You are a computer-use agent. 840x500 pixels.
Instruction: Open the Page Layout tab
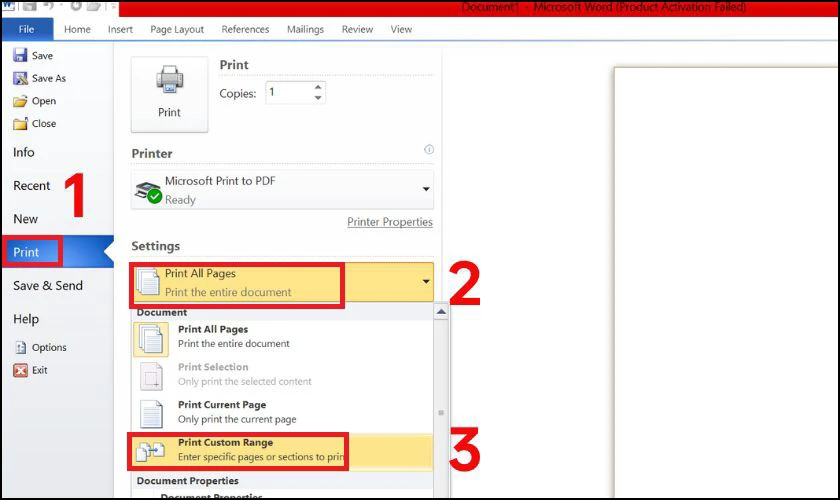(177, 29)
